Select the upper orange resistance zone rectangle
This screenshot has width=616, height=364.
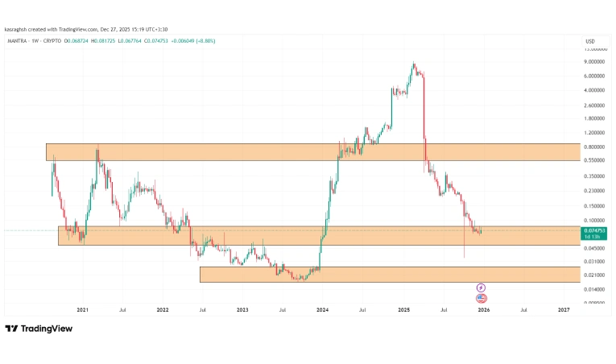tap(242, 152)
